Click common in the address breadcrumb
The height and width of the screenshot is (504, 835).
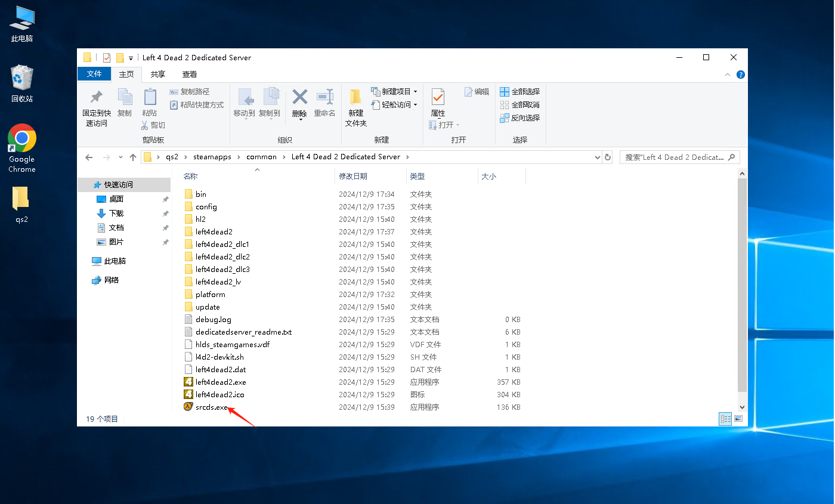(x=261, y=157)
